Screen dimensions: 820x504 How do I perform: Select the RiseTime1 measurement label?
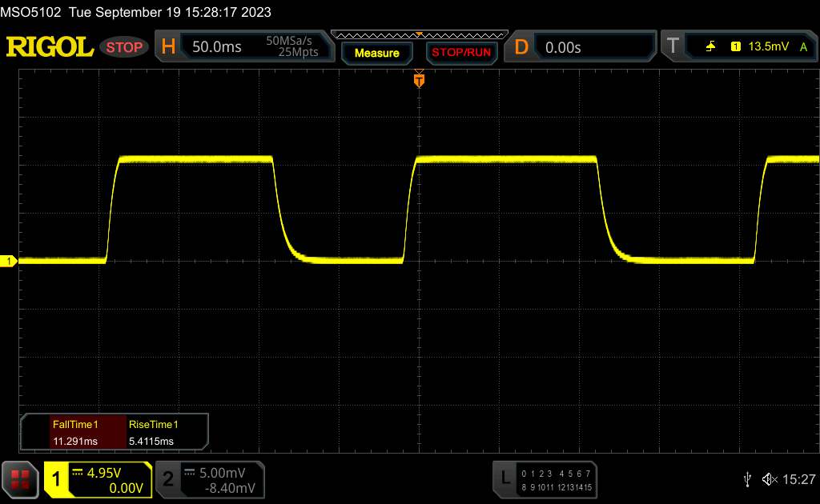[x=153, y=425]
